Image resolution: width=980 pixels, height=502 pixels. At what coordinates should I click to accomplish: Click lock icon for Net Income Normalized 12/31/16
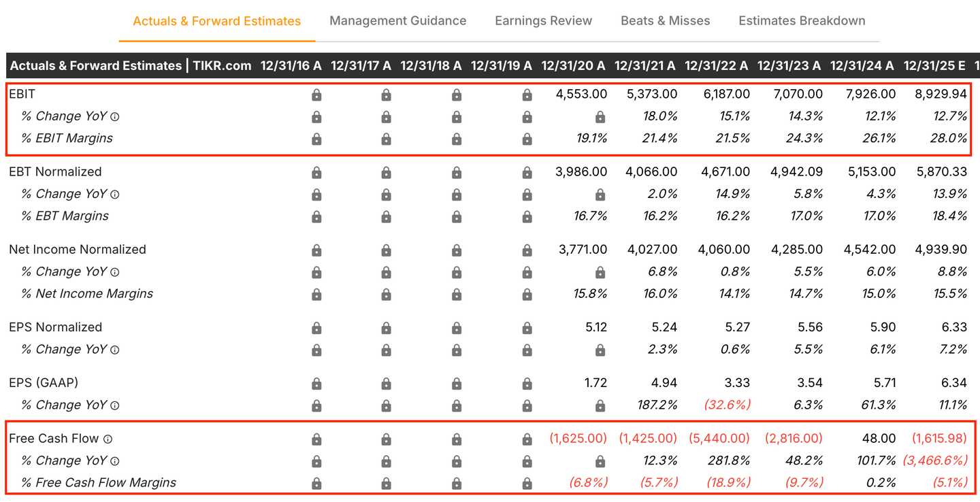(316, 250)
